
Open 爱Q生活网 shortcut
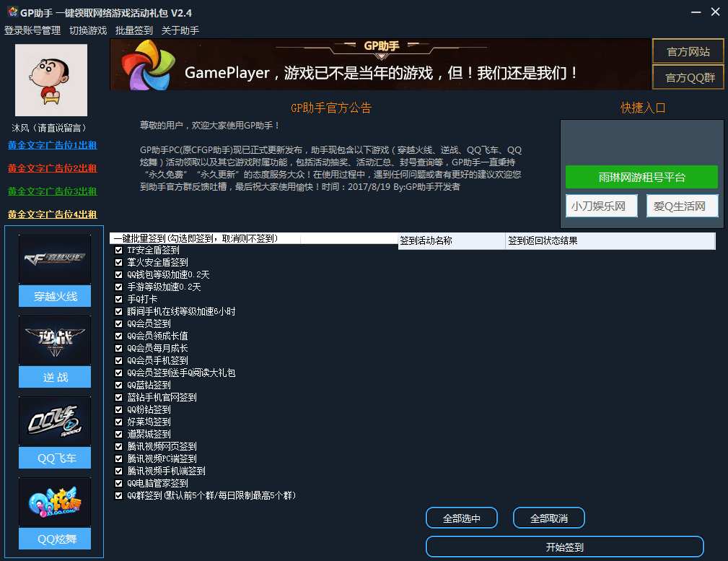point(682,206)
